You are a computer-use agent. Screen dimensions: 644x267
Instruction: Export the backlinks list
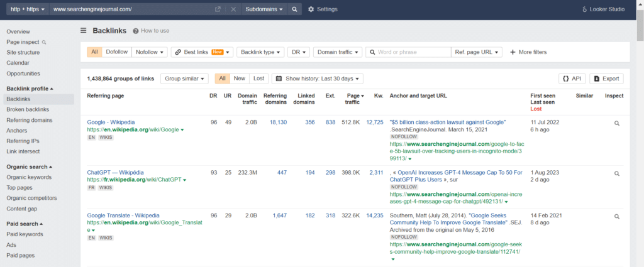point(606,79)
